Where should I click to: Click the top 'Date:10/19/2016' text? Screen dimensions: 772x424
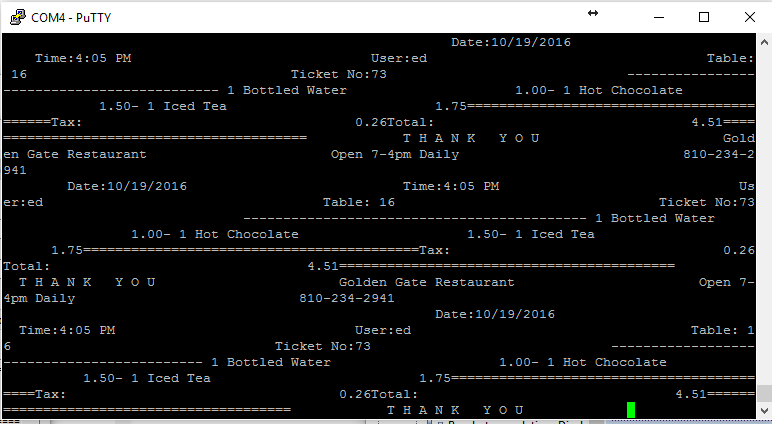pos(511,42)
